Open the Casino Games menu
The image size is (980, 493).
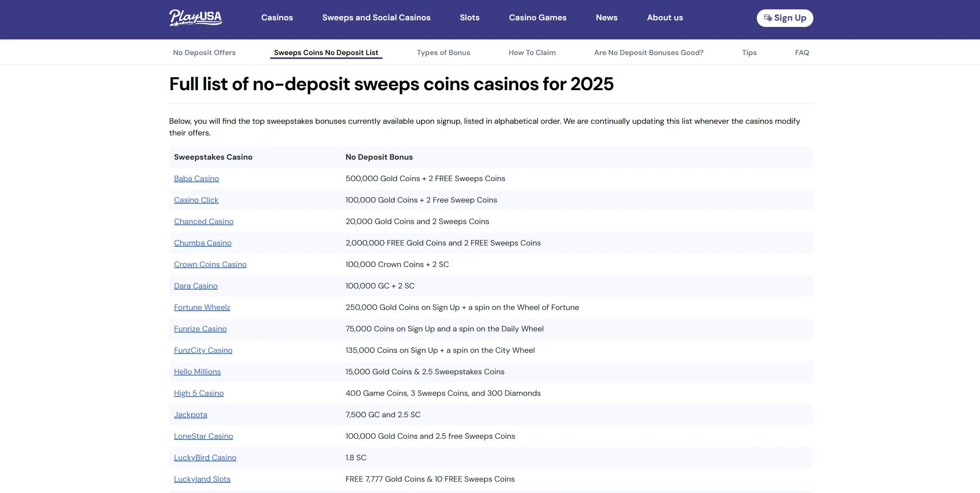point(537,18)
